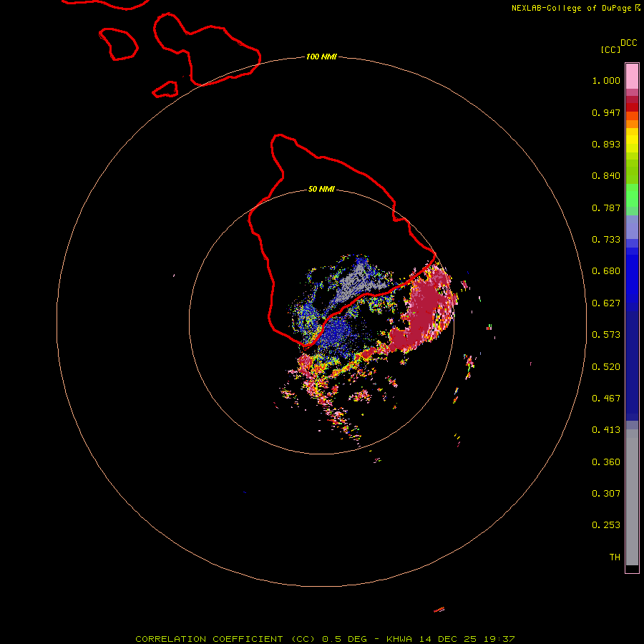Viewport: 644px width, 644px height.
Task: Click the 50 NMI range ring label
Action: pyautogui.click(x=321, y=190)
